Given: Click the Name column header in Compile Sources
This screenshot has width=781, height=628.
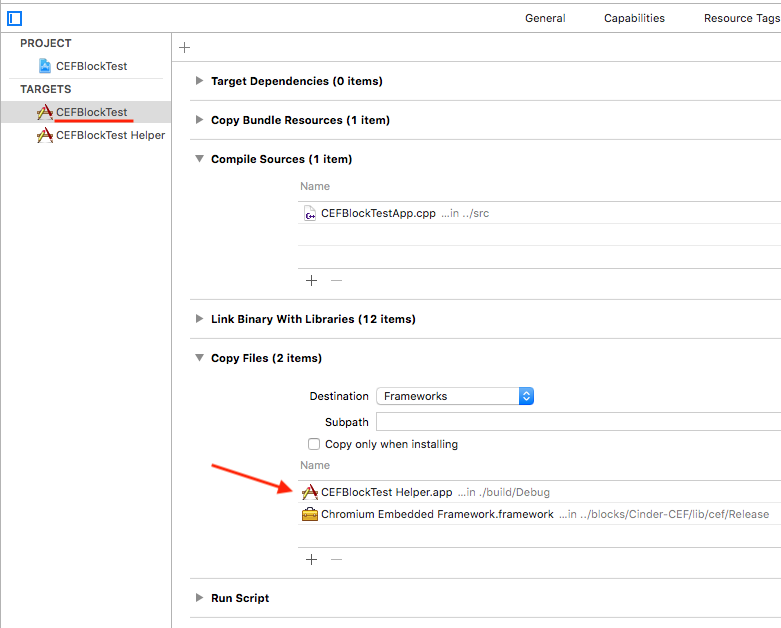Looking at the screenshot, I should [x=315, y=186].
